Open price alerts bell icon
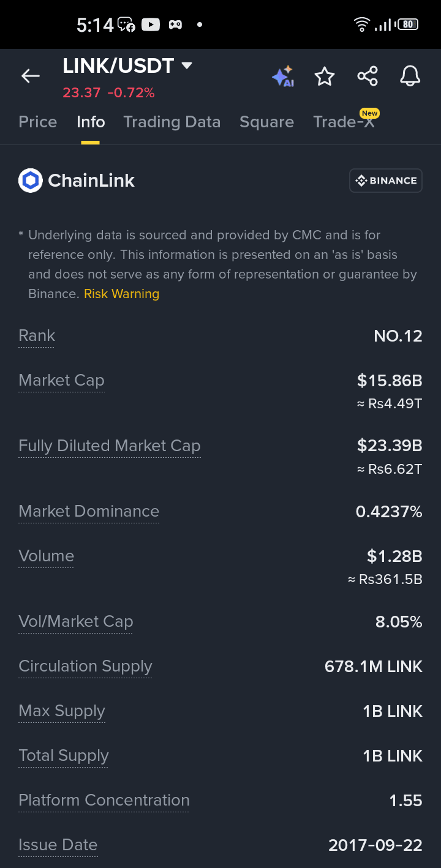The image size is (441, 868). [x=410, y=77]
